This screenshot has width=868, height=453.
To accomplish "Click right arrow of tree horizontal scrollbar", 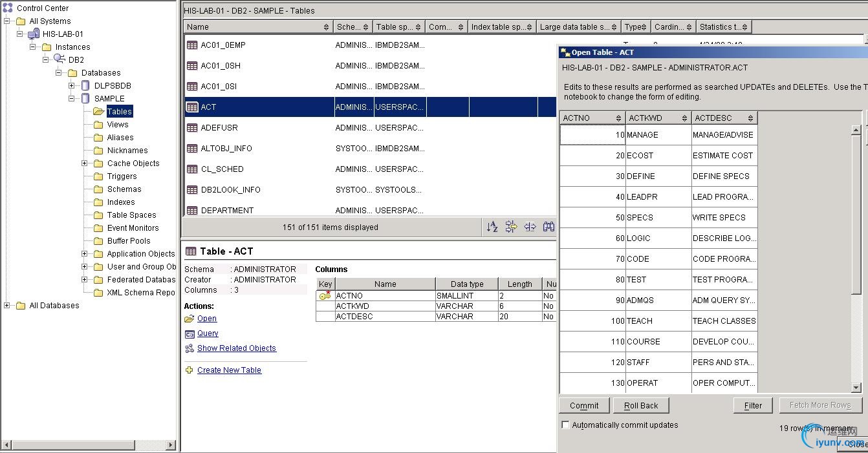I will point(171,445).
